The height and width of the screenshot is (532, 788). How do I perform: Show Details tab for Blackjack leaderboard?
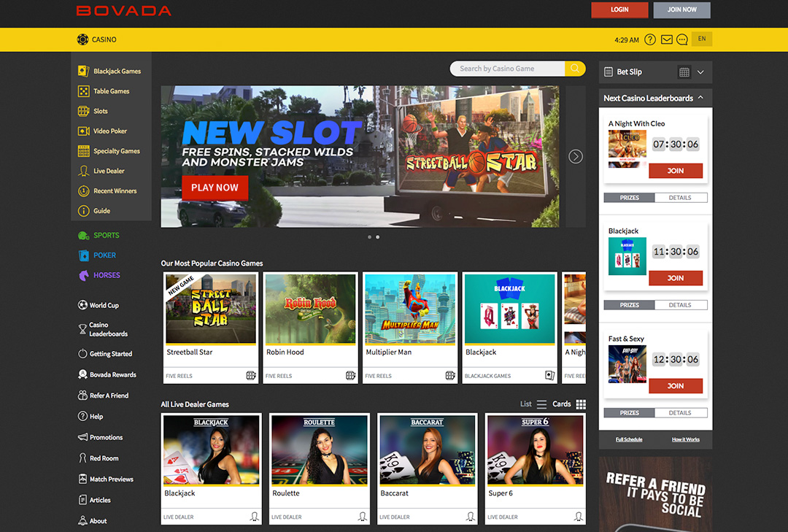click(681, 305)
